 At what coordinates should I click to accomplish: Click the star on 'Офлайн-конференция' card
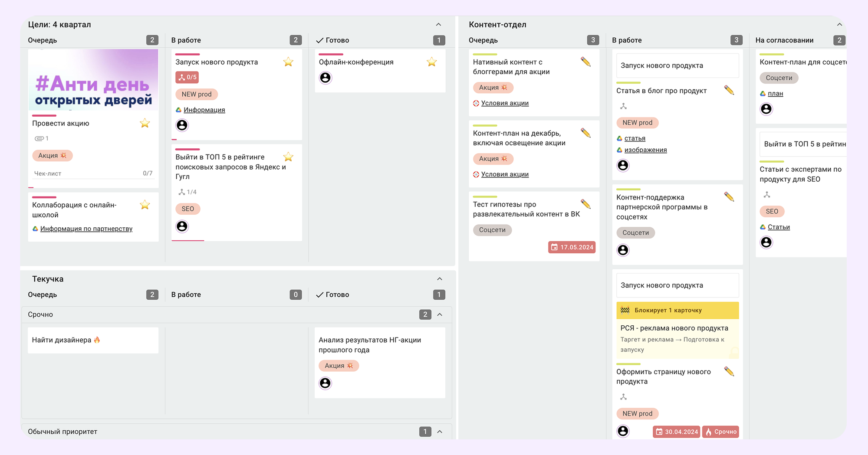pos(431,62)
